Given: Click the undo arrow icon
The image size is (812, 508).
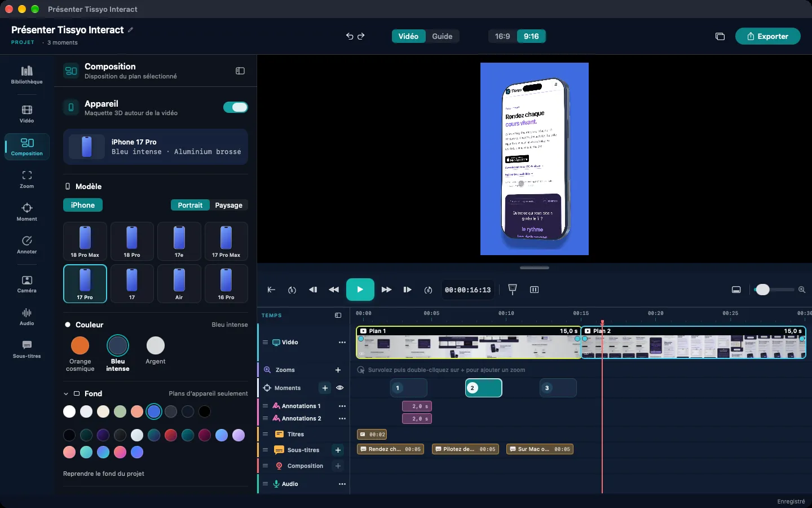Looking at the screenshot, I should (x=350, y=36).
